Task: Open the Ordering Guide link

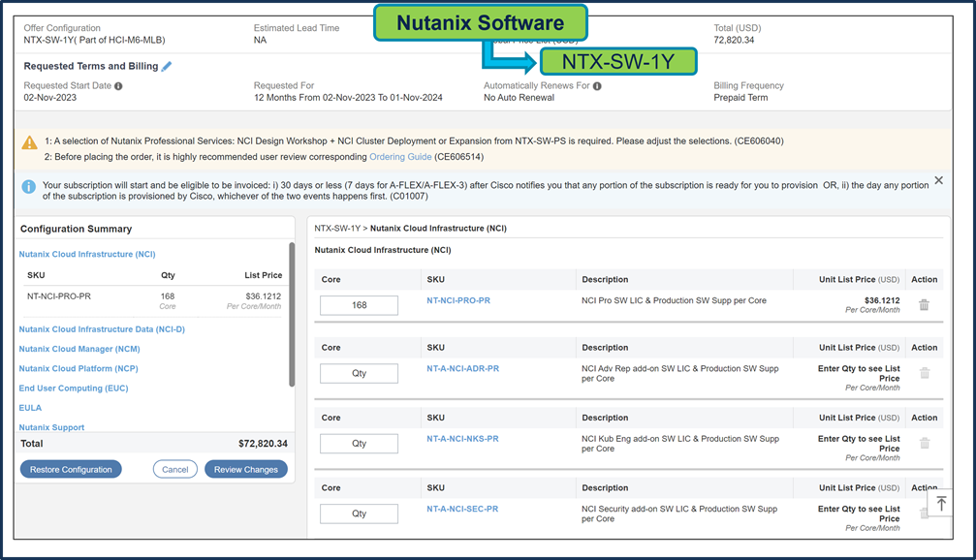Action: pos(400,157)
